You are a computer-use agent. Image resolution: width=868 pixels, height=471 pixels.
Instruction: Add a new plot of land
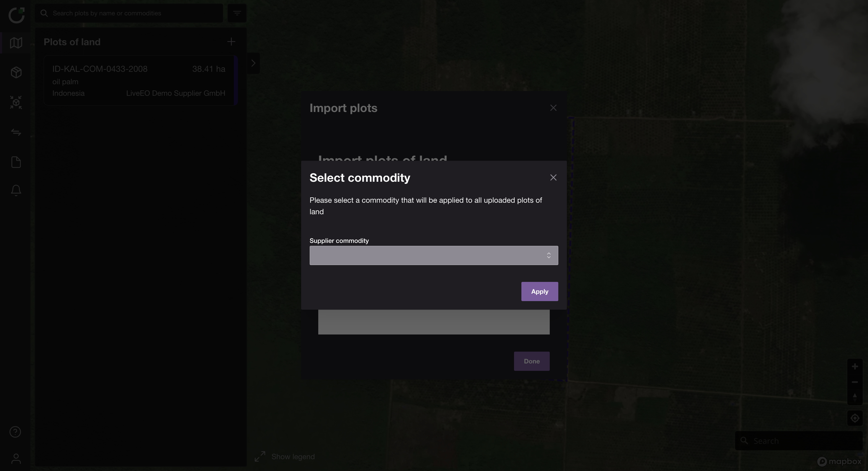click(x=231, y=42)
